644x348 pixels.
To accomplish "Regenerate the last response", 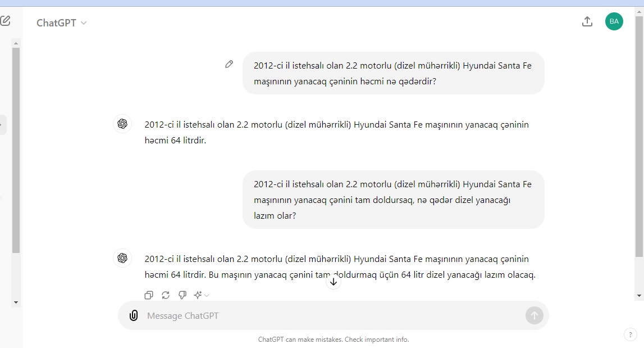I will (x=166, y=295).
